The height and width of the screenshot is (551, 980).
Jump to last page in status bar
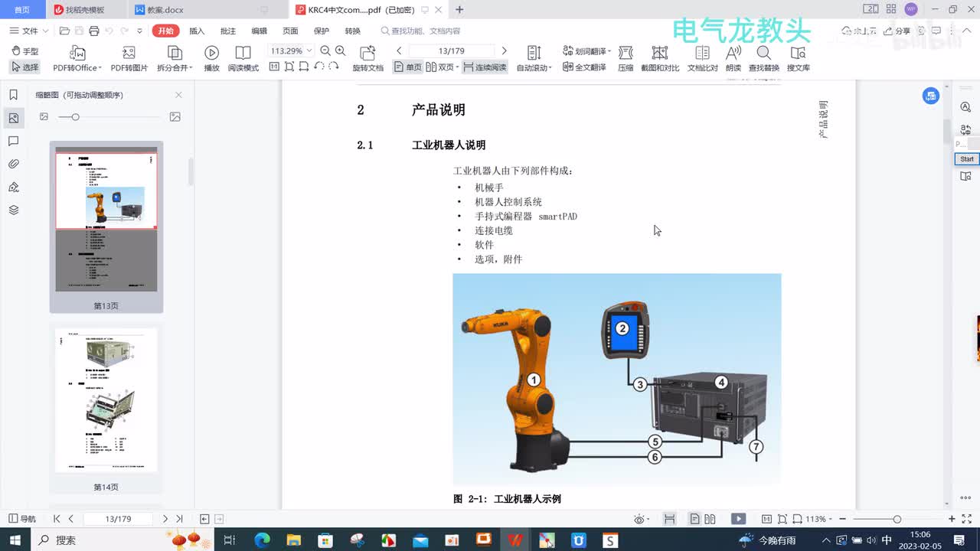click(x=179, y=519)
